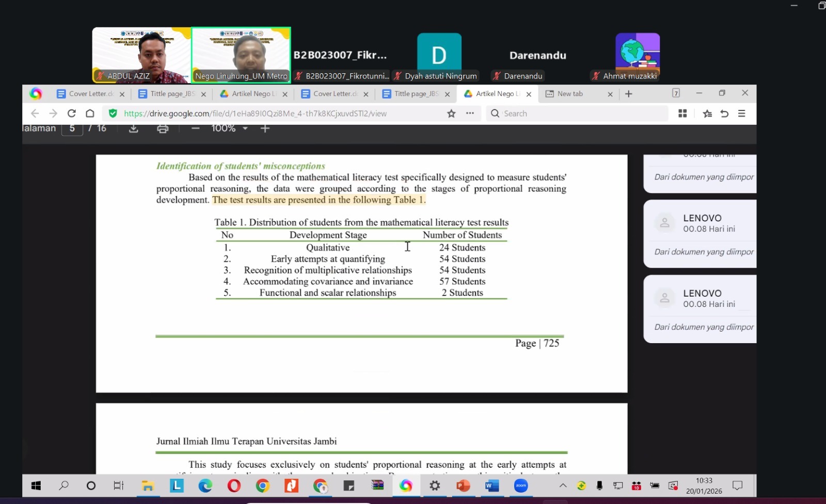Show hidden system tray icons chevron
This screenshot has width=826, height=504.
(x=563, y=485)
